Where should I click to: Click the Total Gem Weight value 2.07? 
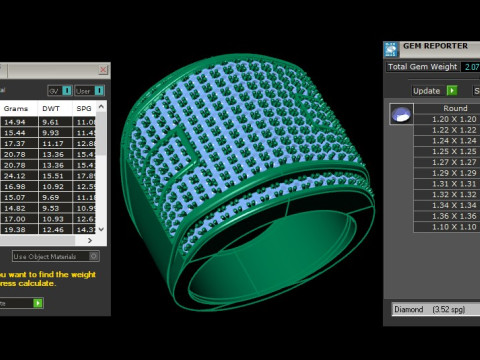[471, 67]
